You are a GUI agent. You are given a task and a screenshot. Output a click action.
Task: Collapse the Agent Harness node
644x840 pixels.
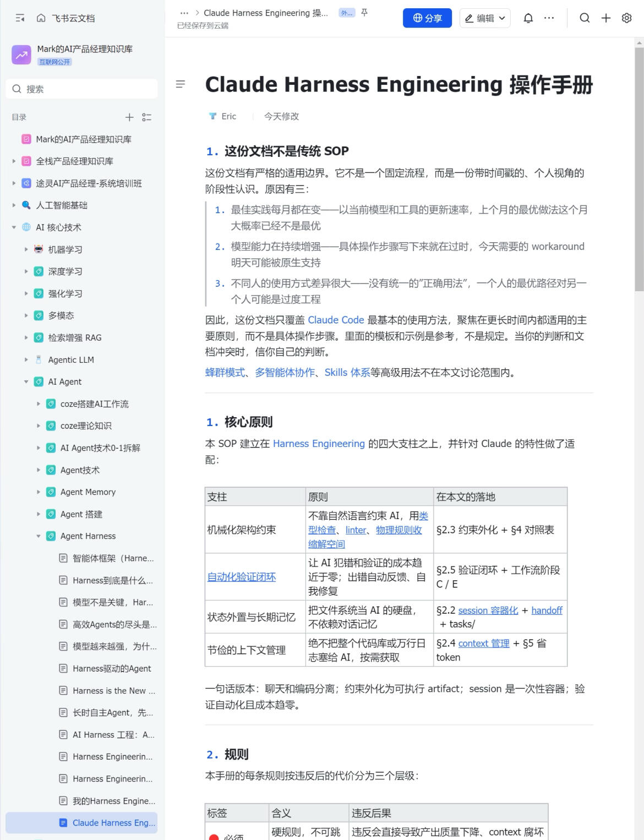pos(38,536)
